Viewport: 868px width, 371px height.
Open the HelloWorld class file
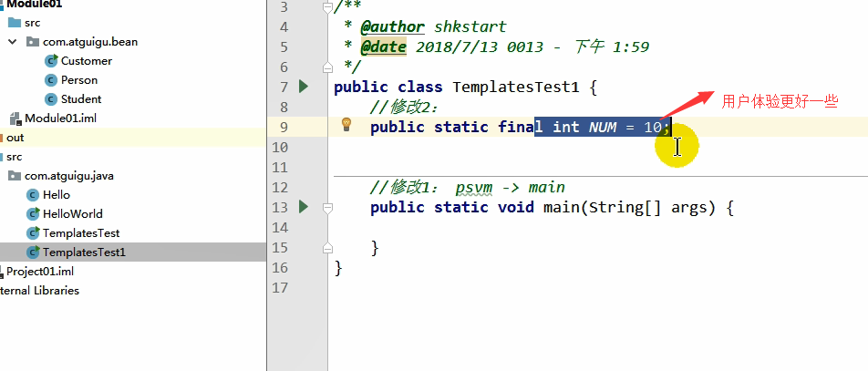(x=73, y=213)
